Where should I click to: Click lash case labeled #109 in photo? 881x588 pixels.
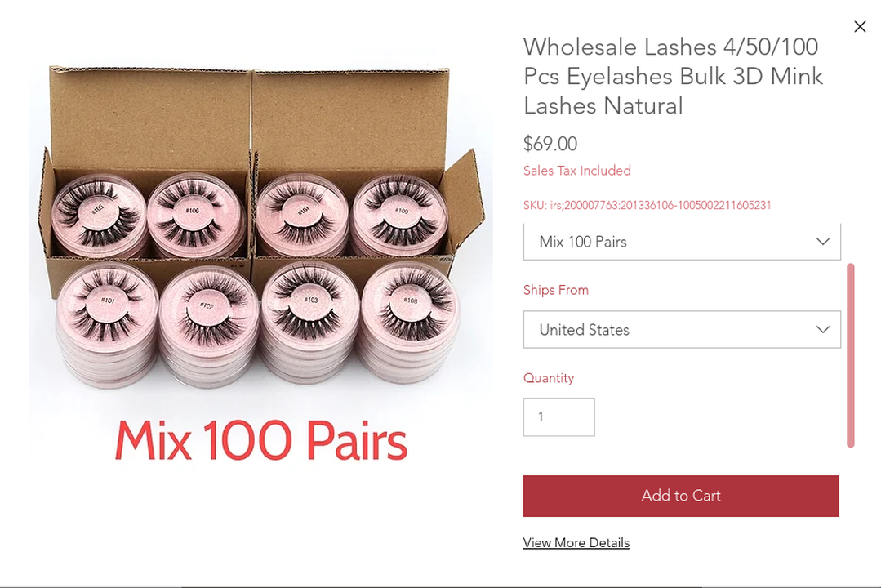pyautogui.click(x=400, y=214)
